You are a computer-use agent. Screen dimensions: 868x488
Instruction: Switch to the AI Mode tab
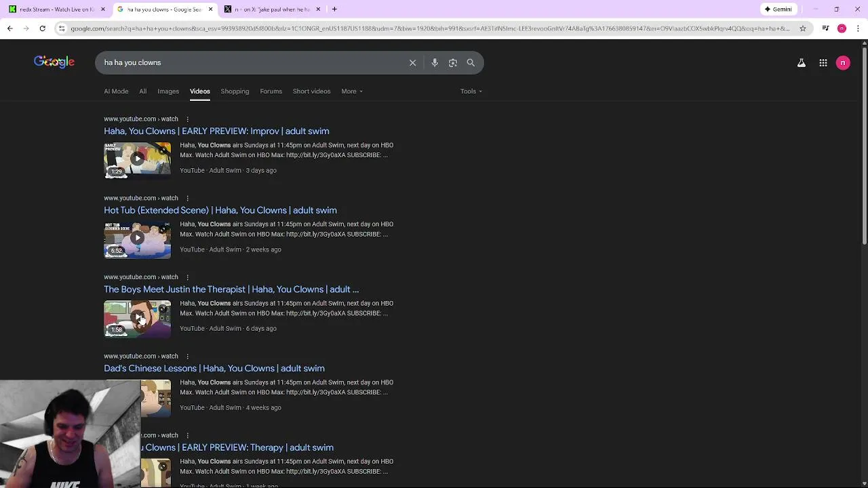click(116, 91)
